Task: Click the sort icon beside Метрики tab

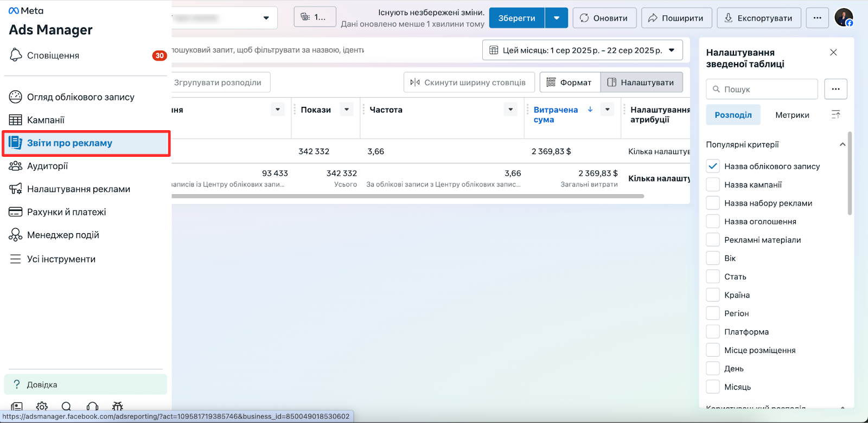Action: pyautogui.click(x=835, y=114)
